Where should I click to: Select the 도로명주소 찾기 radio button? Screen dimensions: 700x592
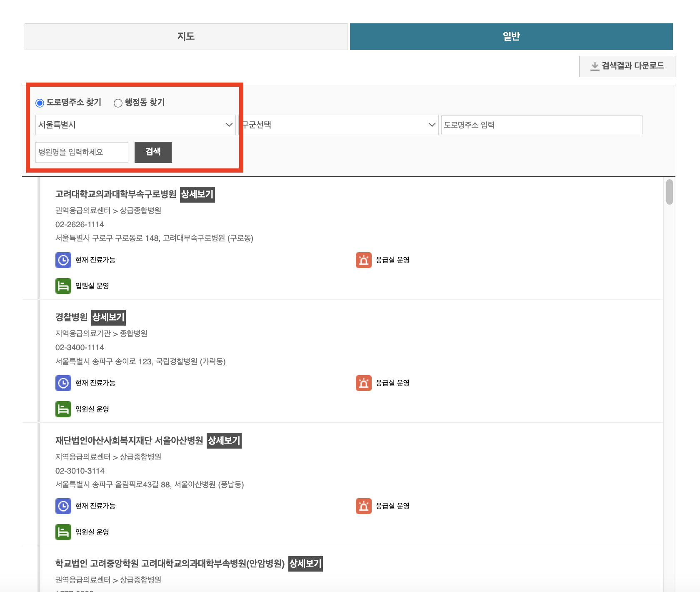40,103
